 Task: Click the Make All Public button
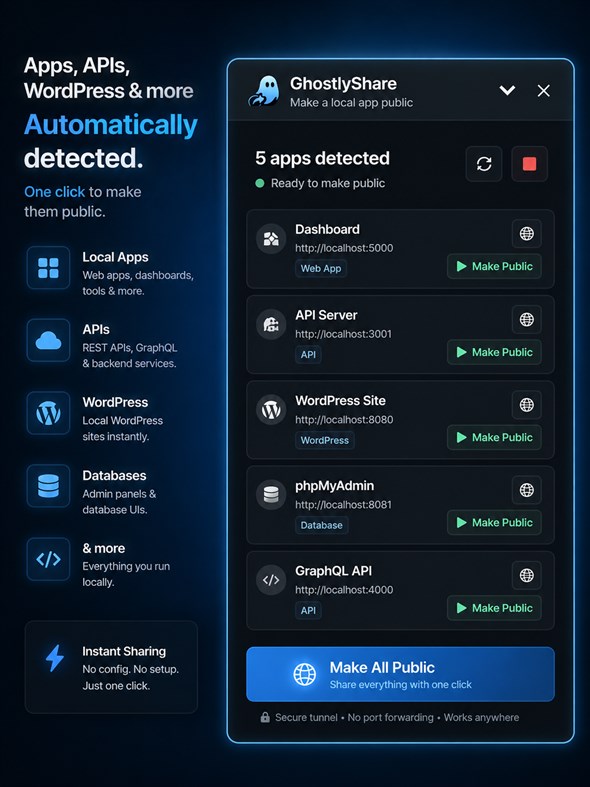point(400,674)
